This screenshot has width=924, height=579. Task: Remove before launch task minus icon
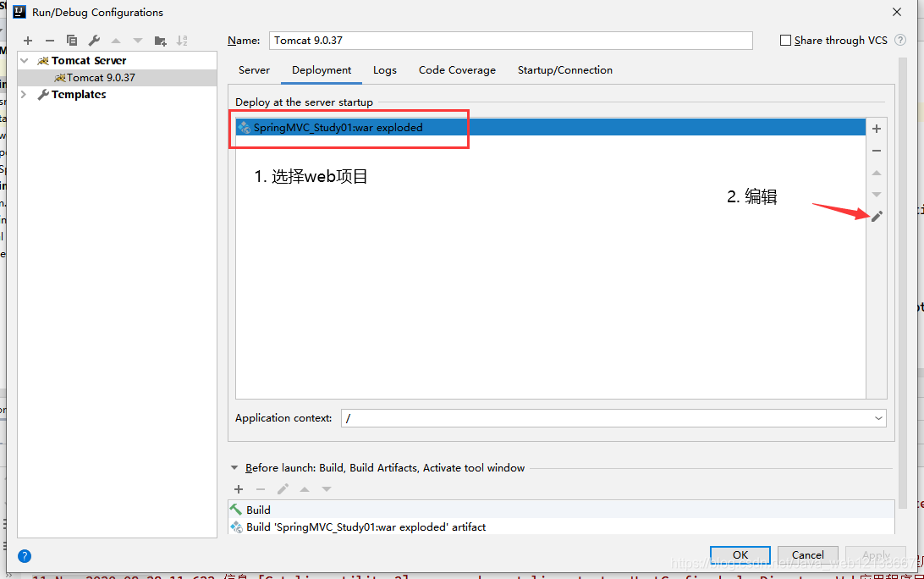pyautogui.click(x=261, y=489)
